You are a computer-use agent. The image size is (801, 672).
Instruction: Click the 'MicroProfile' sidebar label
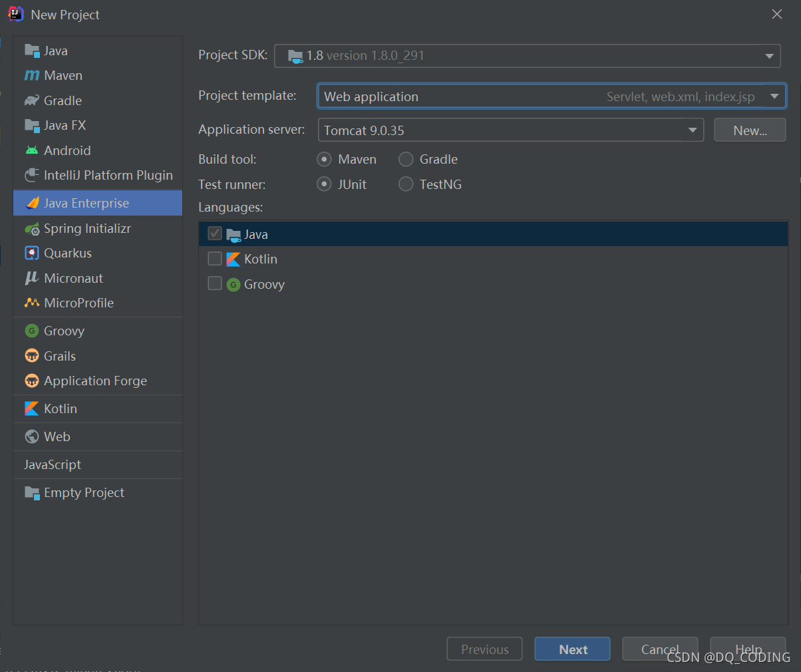(79, 303)
